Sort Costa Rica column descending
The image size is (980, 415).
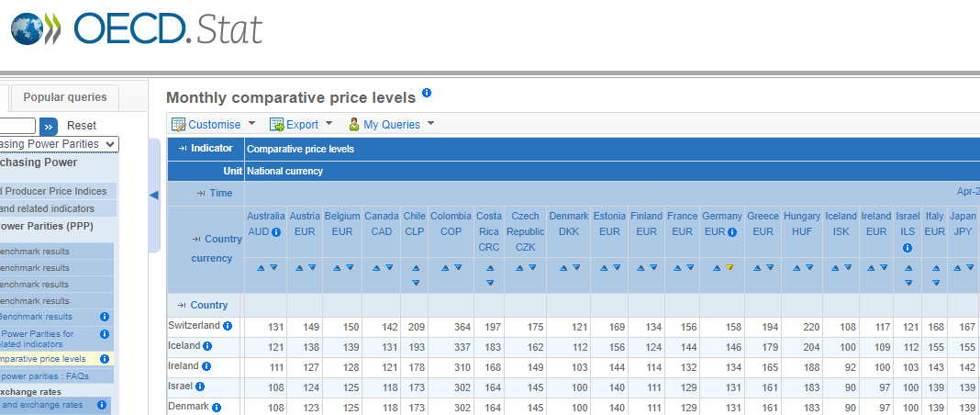489,283
